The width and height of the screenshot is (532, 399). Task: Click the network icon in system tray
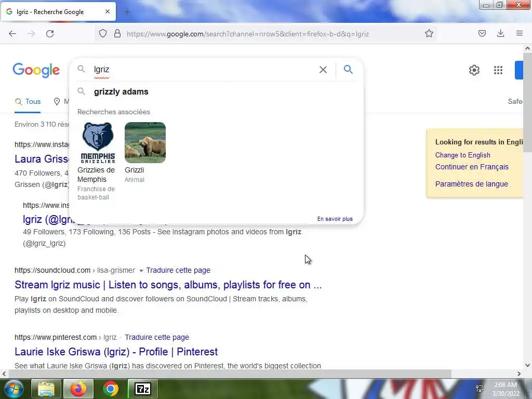pyautogui.click(x=480, y=389)
